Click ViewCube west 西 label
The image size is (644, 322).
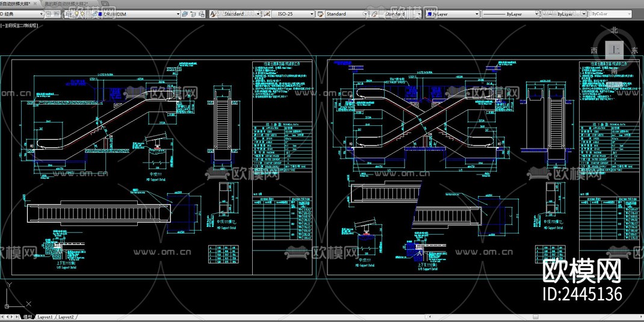(593, 50)
